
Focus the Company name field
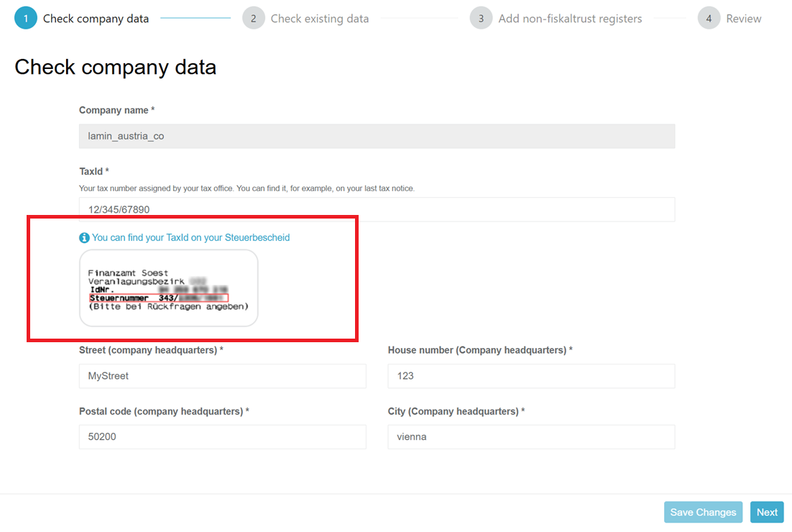click(x=377, y=136)
